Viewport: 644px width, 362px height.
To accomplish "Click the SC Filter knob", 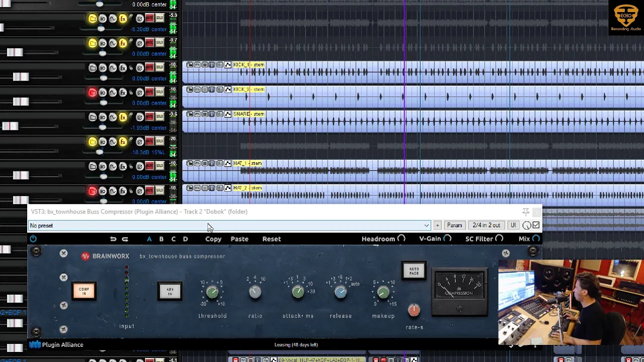I will pos(499,239).
